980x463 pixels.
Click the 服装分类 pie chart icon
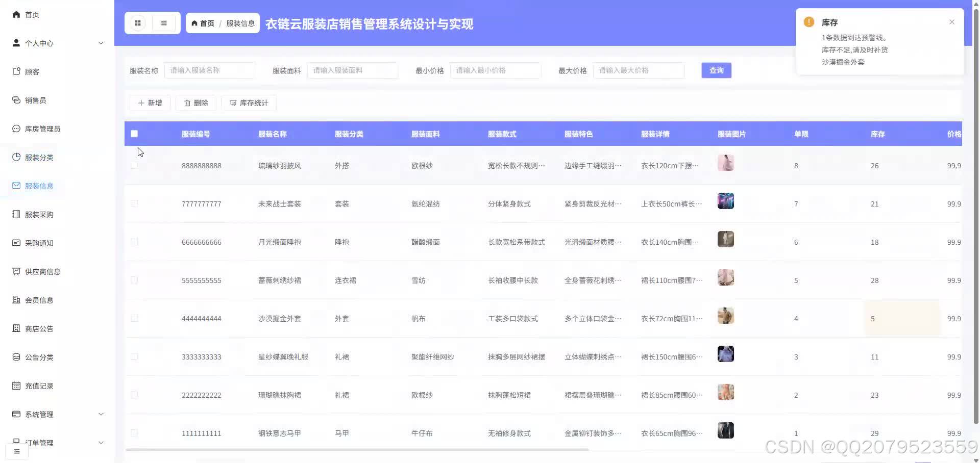click(x=16, y=157)
